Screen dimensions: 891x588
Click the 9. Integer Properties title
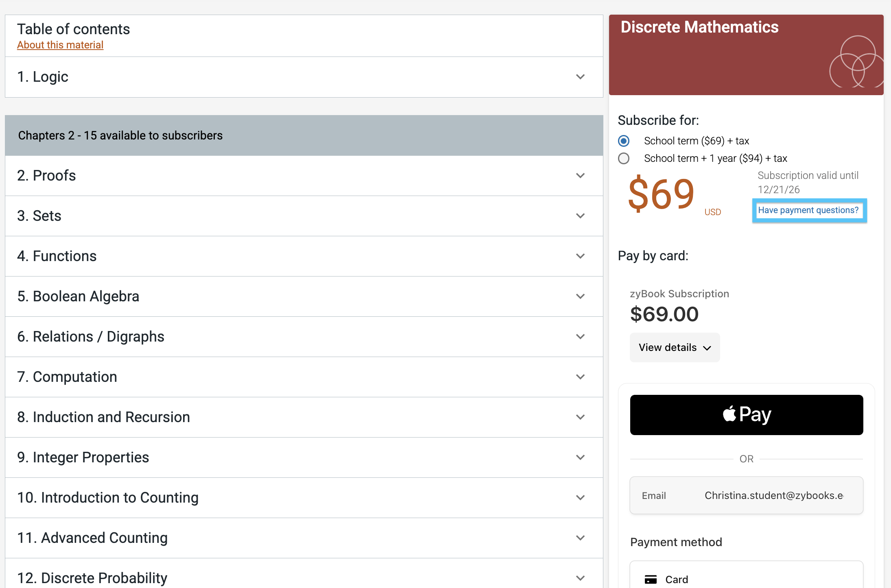83,457
